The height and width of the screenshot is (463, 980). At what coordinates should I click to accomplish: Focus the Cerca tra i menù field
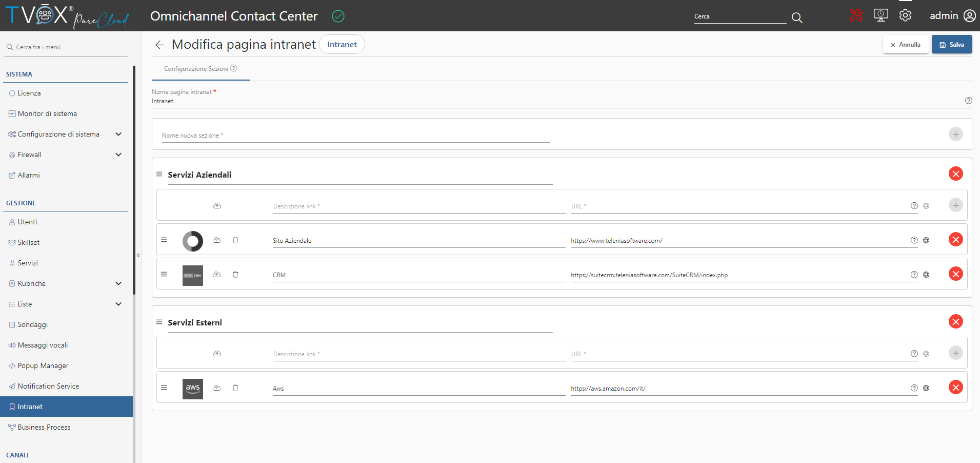point(67,47)
